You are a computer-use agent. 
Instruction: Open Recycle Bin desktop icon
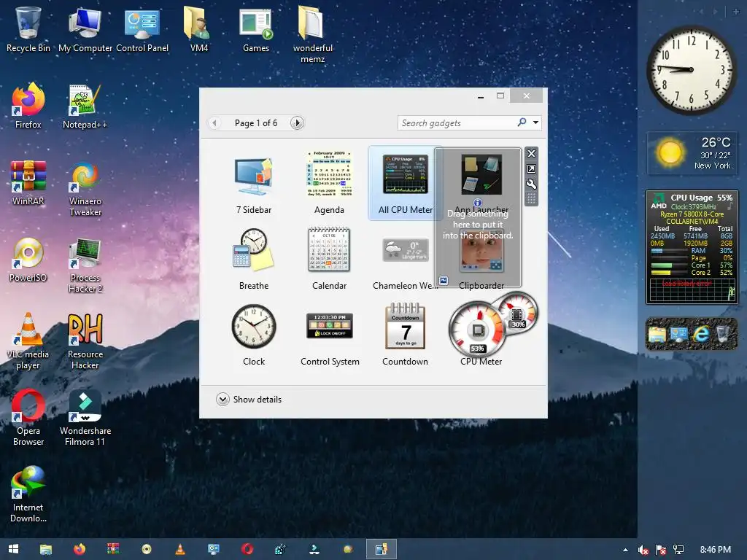(28, 29)
